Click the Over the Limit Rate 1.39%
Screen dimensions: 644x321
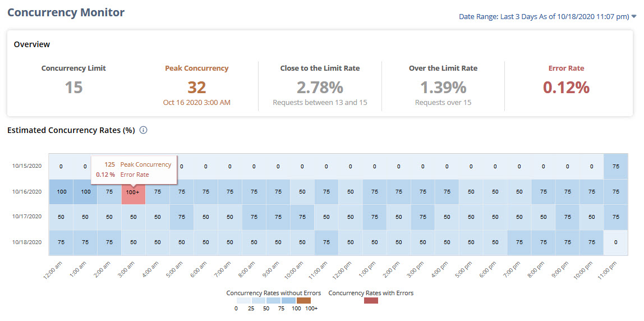tap(443, 87)
